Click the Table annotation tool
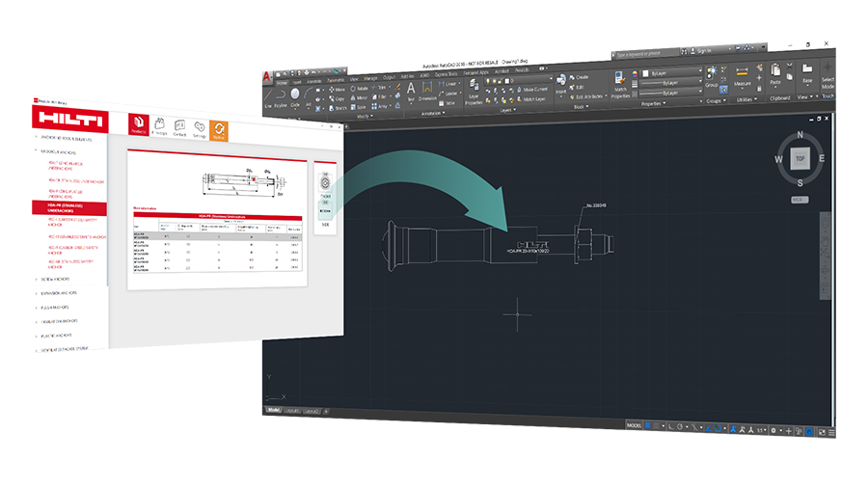The width and height of the screenshot is (868, 488). click(448, 103)
